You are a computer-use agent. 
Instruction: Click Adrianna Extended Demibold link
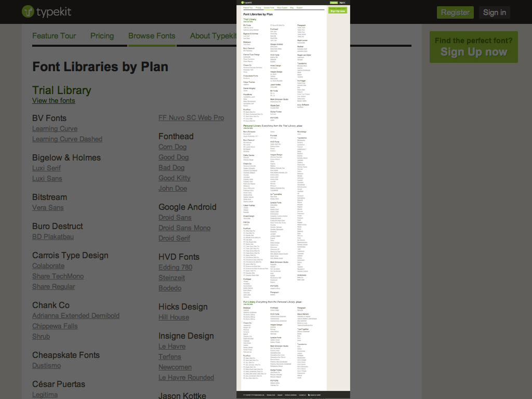tap(76, 315)
